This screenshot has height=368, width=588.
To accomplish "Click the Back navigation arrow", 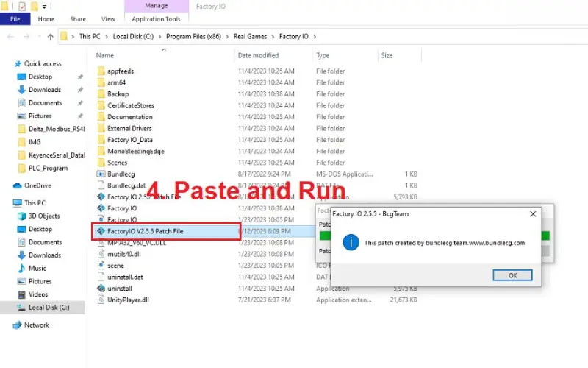I will pos(10,36).
